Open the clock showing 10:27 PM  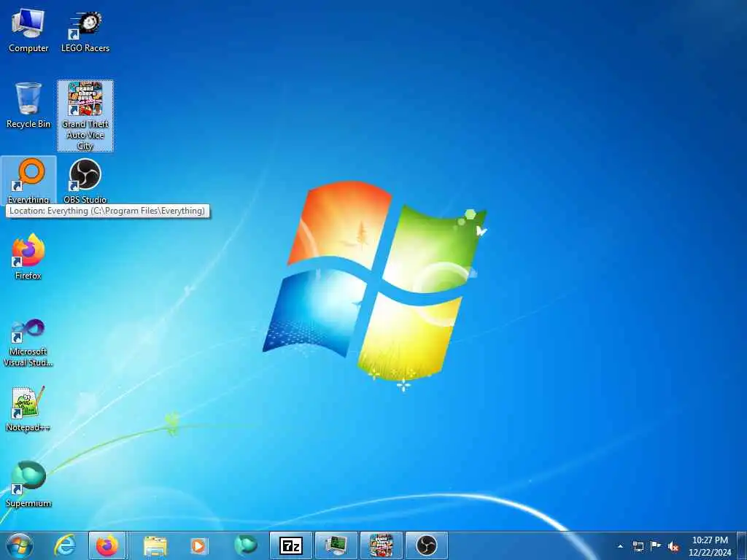pos(710,546)
